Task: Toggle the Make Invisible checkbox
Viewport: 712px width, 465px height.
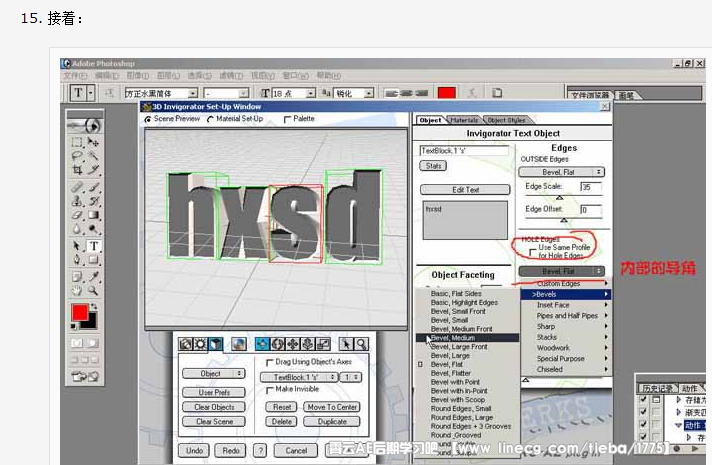Action: tap(269, 390)
